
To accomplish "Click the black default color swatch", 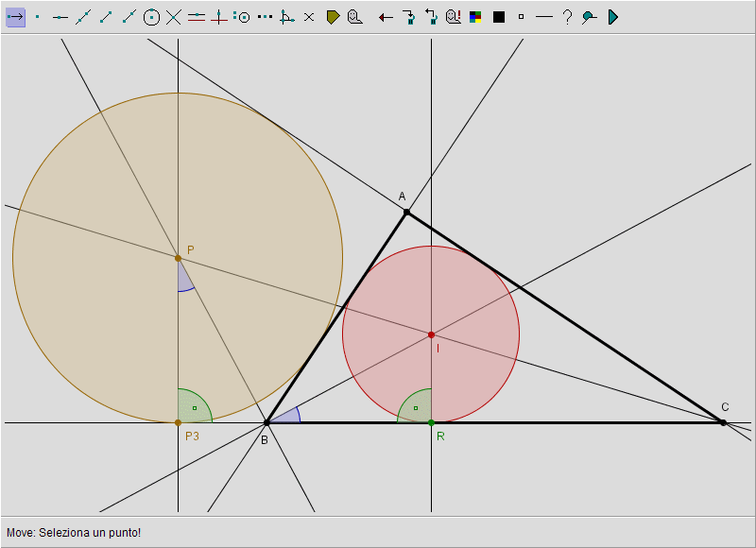I will (x=499, y=17).
